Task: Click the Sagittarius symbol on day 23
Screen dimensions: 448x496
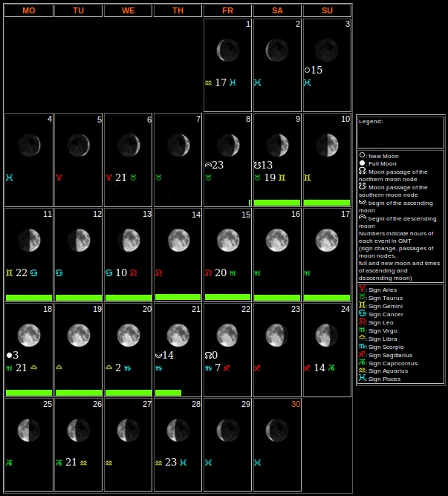Action: tap(257, 368)
